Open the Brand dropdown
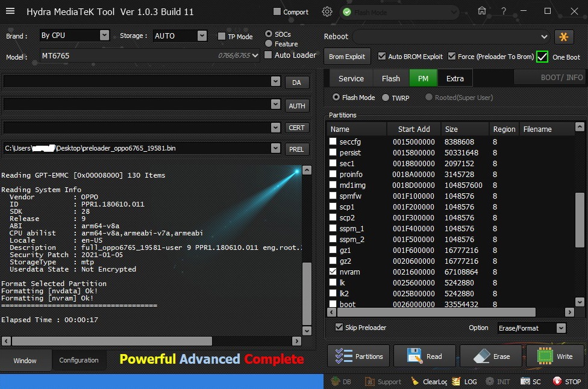This screenshot has height=389, width=588. (x=105, y=36)
